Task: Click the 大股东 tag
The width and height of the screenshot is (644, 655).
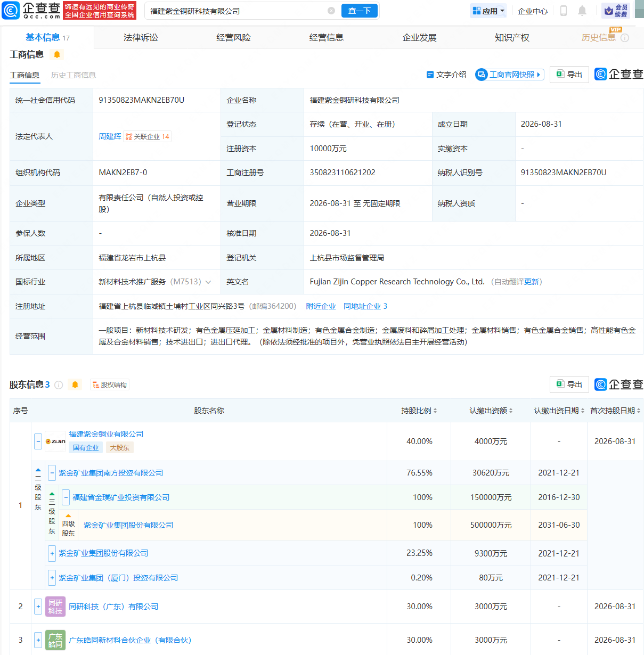Action: 120,448
